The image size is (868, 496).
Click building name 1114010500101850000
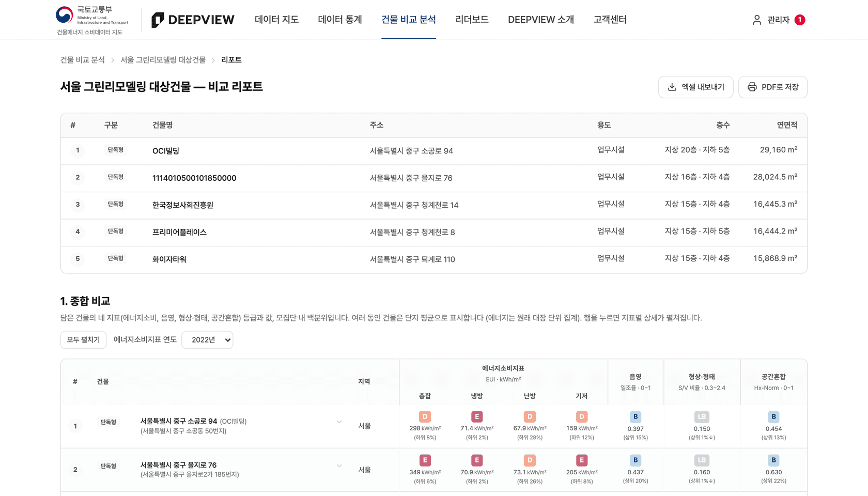pyautogui.click(x=194, y=178)
